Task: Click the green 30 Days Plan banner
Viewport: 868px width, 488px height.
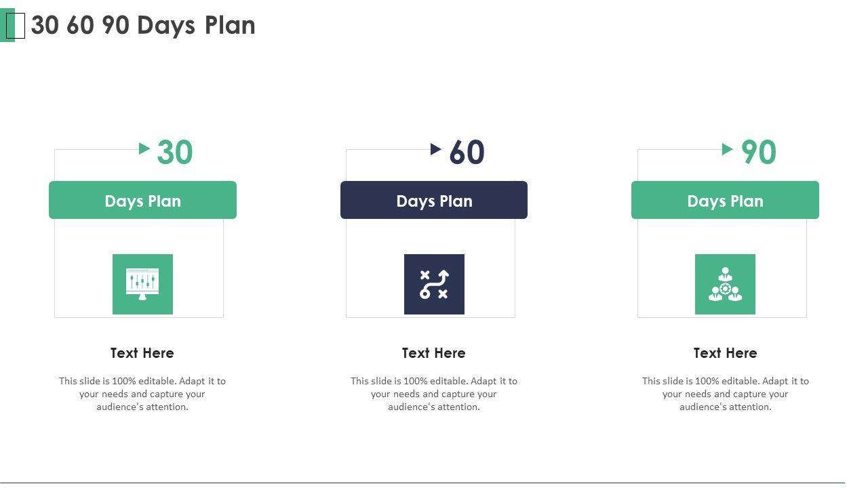Action: point(142,200)
